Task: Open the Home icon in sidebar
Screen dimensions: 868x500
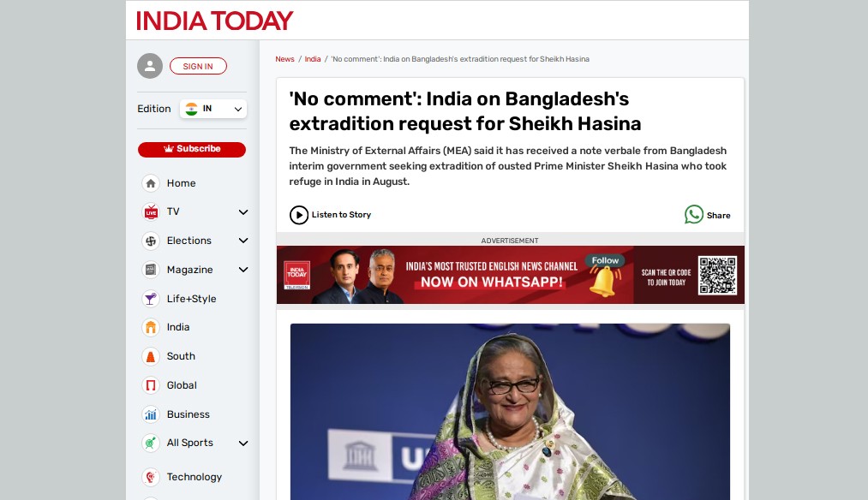Action: click(151, 183)
